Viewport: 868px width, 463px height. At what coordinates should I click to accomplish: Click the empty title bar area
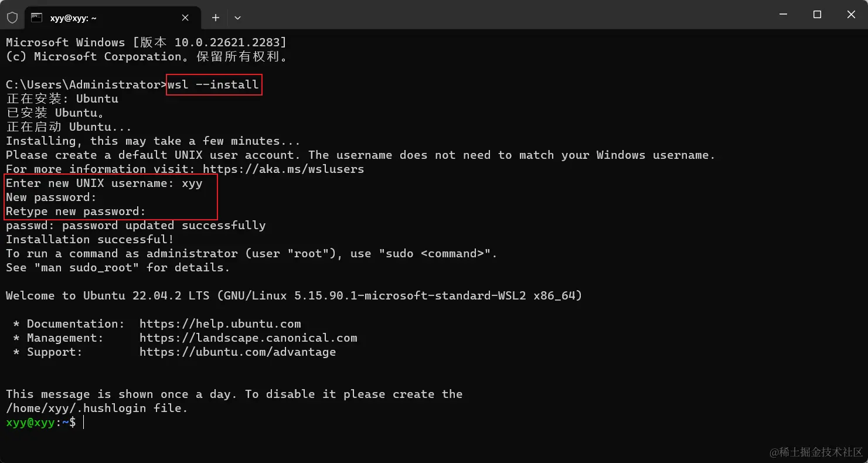click(498, 15)
